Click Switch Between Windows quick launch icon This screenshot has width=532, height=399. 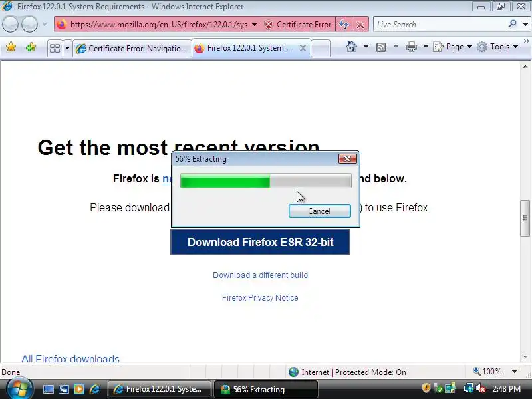pyautogui.click(x=63, y=389)
